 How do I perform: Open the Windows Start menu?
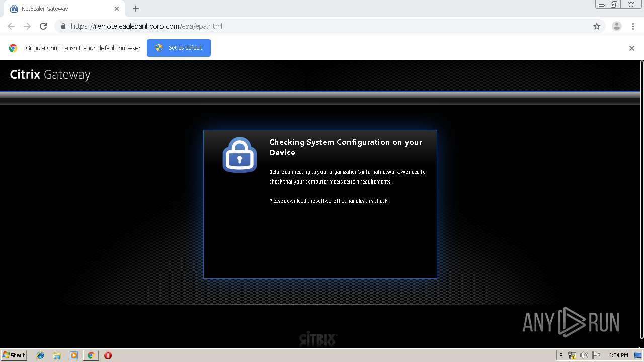point(14,355)
